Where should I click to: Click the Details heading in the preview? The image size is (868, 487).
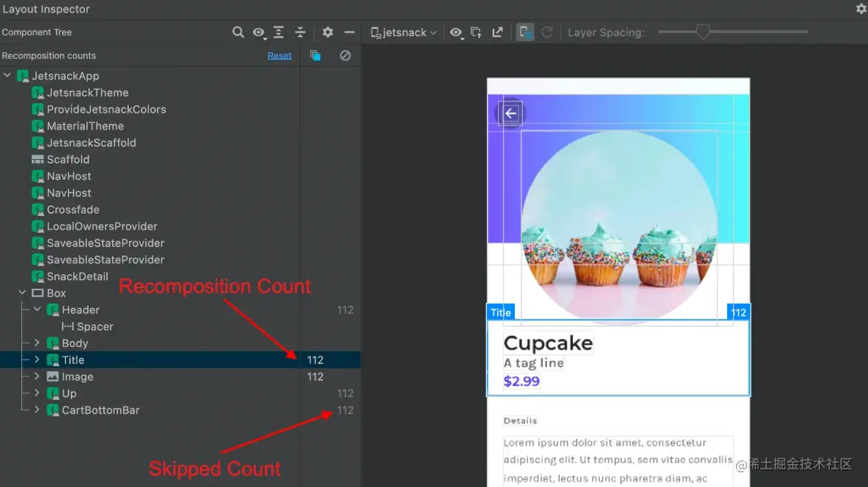tap(521, 421)
